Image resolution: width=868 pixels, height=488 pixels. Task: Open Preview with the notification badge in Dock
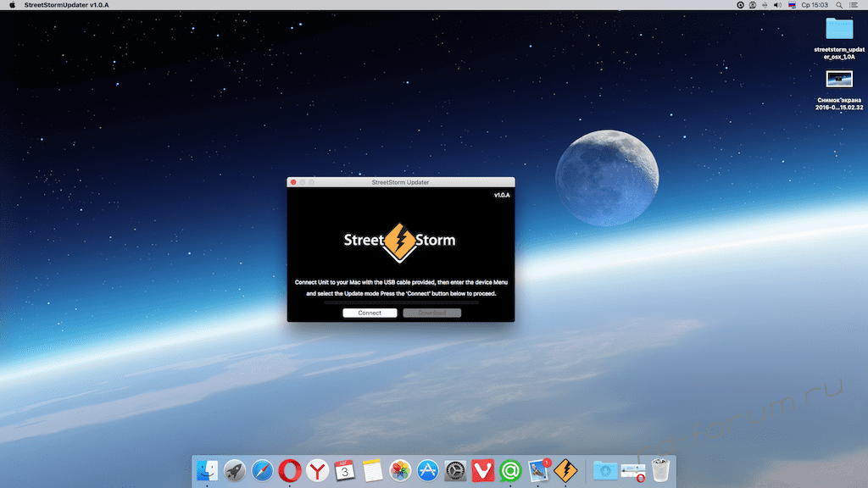538,471
